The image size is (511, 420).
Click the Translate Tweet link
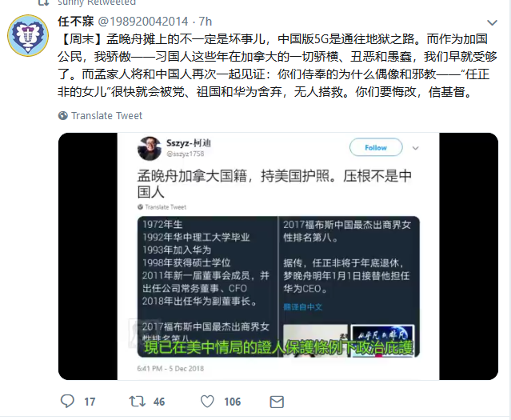point(106,116)
